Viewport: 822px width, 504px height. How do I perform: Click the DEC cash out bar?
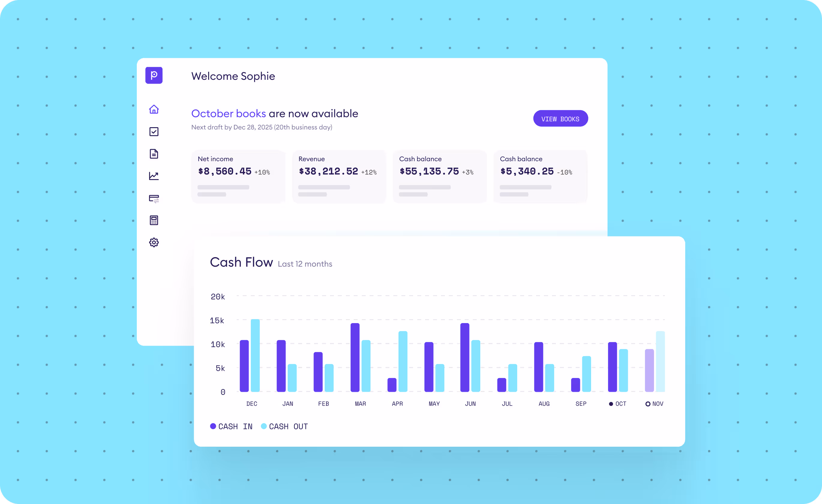coord(255,355)
